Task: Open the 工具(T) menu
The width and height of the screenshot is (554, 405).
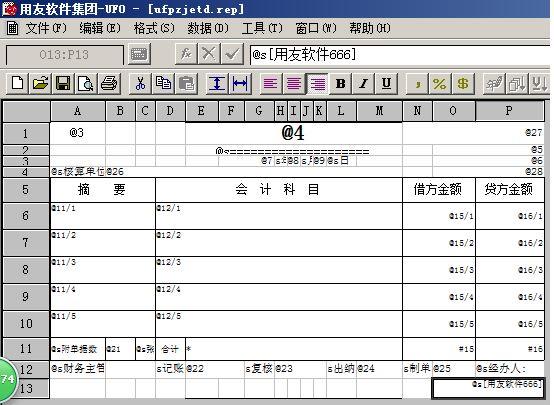Action: click(x=262, y=28)
